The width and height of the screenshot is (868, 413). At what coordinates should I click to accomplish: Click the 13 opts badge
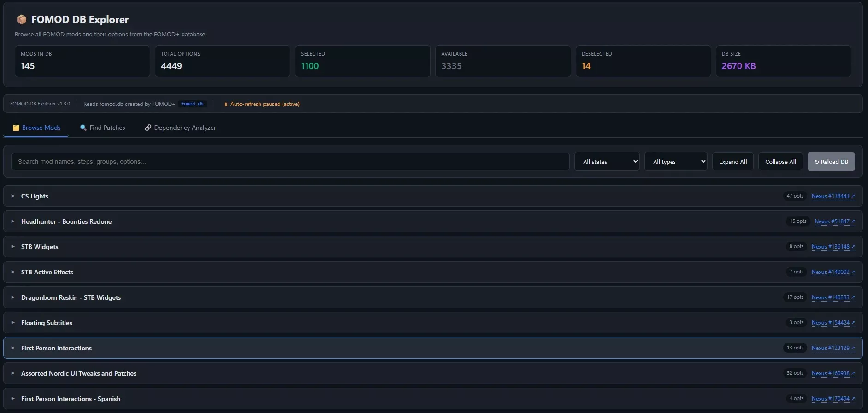(x=795, y=348)
